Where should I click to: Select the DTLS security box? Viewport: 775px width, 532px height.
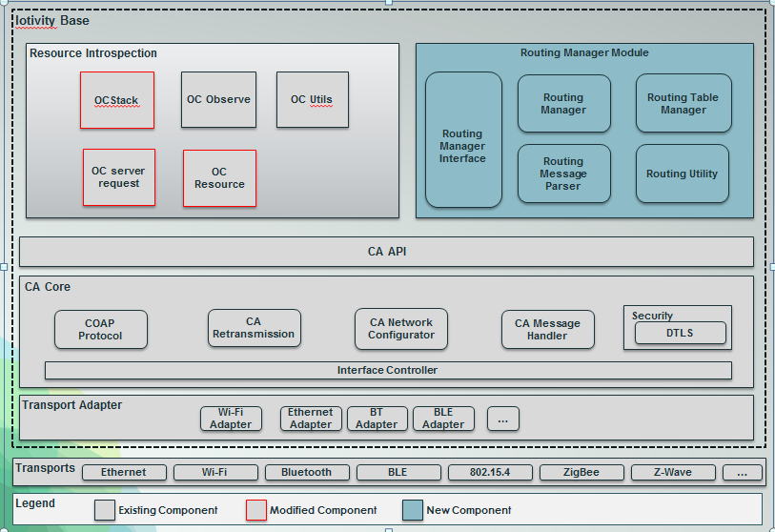tap(680, 333)
